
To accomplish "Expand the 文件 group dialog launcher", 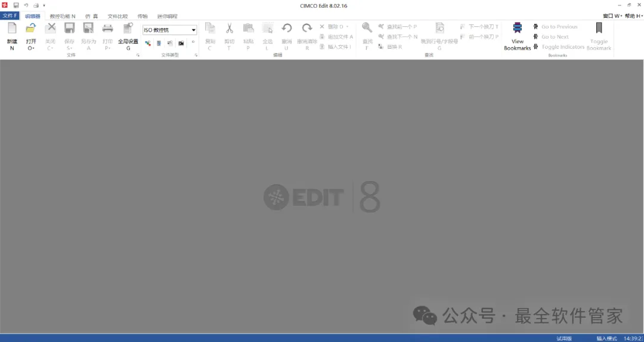I will tap(138, 55).
